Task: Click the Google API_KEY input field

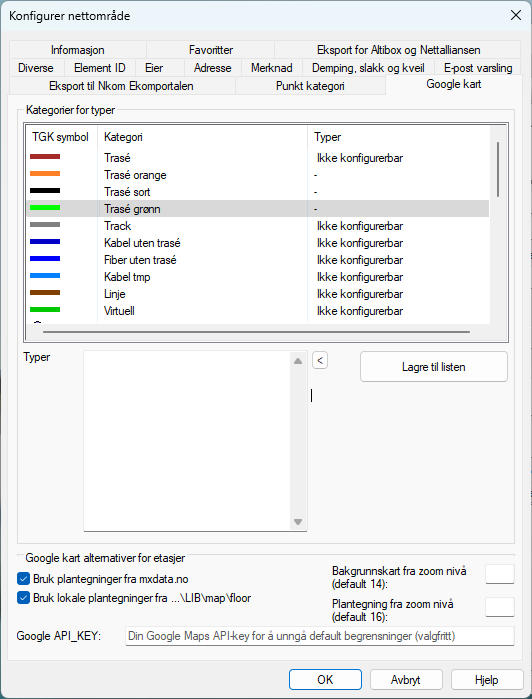Action: 320,636
